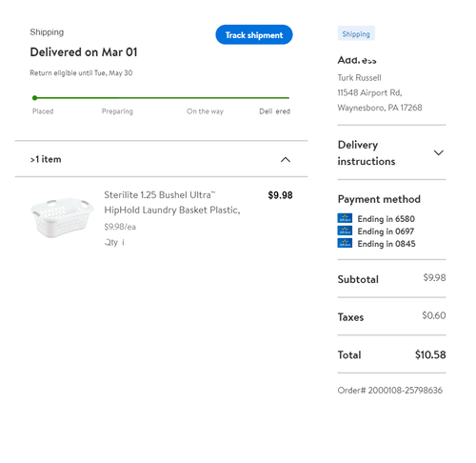The width and height of the screenshot is (476, 463).
Task: Select the 'Ending in 0845' text
Action: [x=387, y=244]
